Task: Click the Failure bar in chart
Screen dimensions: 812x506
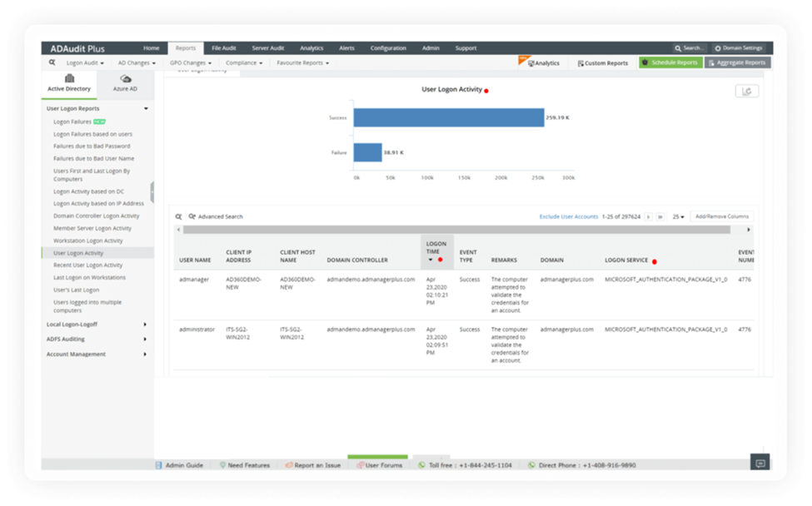Action: tap(367, 152)
